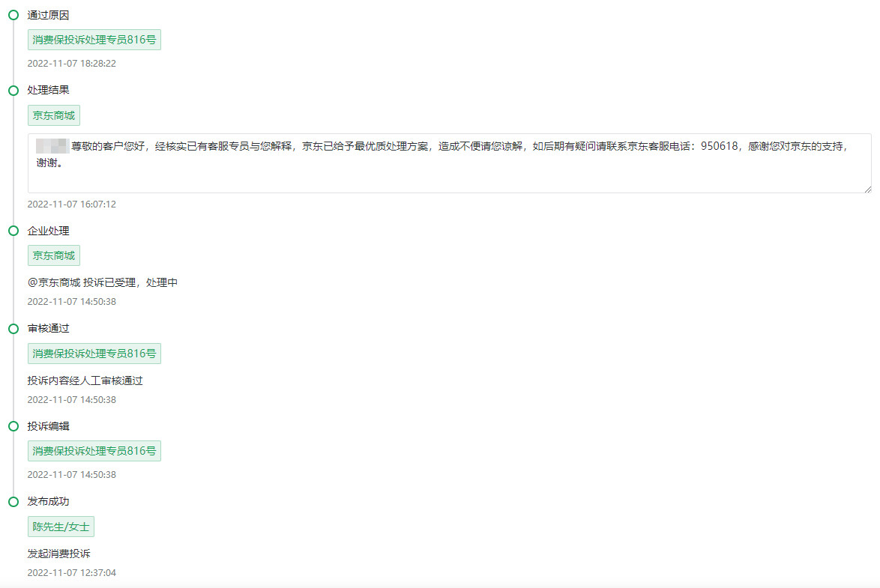Click timestamp 14:50:38 under 审核通过
The image size is (880, 588).
pos(72,400)
